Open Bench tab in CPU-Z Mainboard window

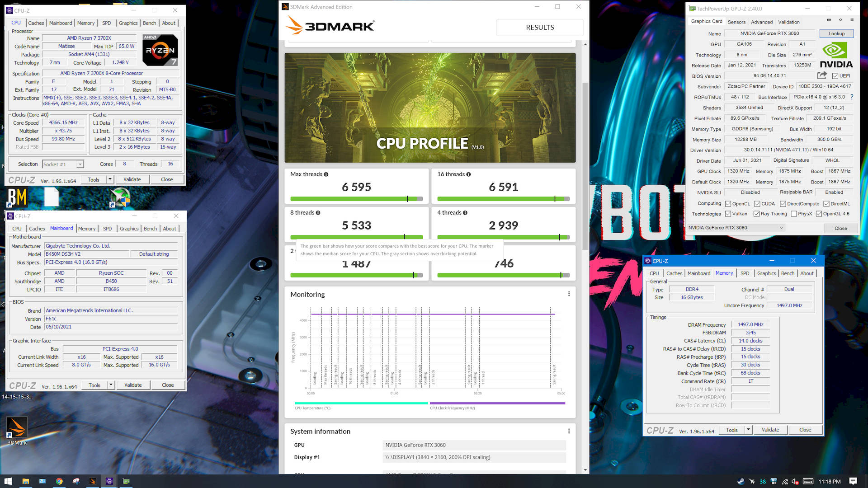coord(150,229)
